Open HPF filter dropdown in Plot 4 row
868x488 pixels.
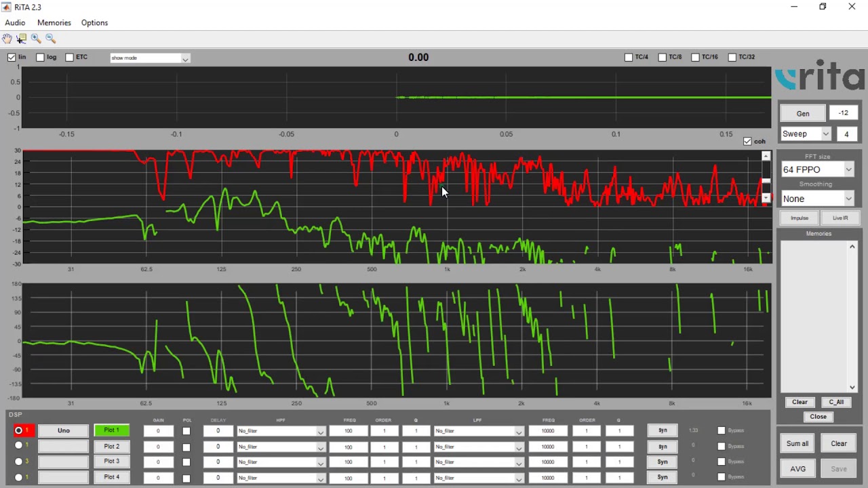(281, 478)
